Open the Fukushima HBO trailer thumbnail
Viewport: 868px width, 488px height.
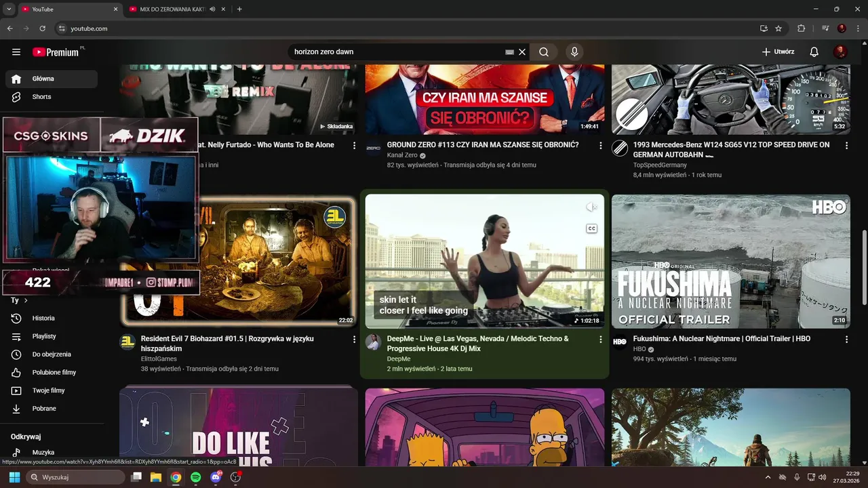(x=731, y=262)
